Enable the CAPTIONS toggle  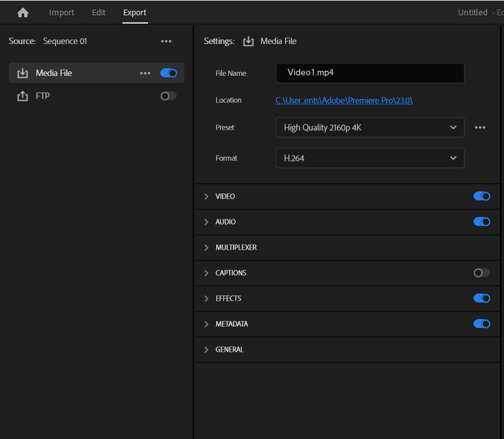tap(482, 273)
